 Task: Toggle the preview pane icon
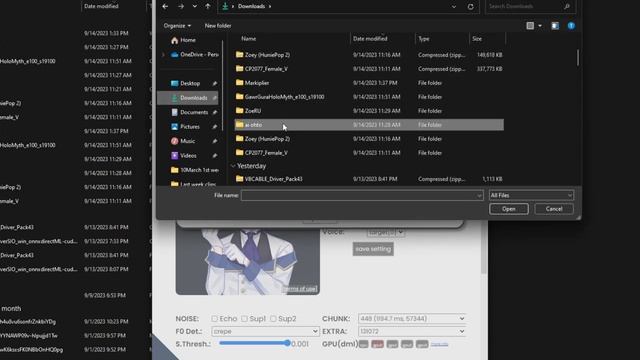tap(555, 26)
